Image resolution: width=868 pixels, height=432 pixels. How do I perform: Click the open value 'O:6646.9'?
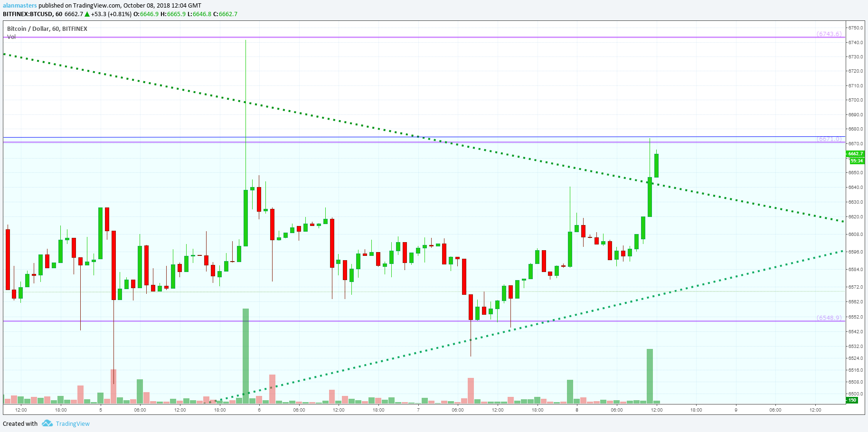pos(146,14)
